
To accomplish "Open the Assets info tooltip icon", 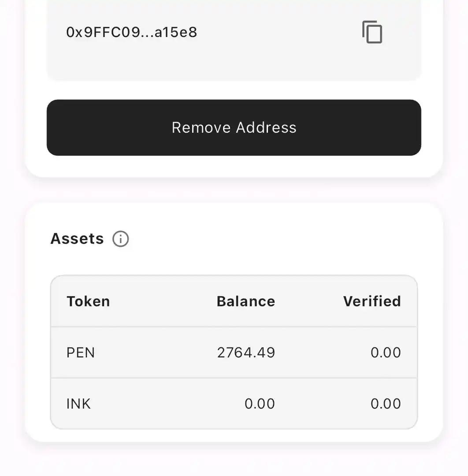I will tap(120, 239).
